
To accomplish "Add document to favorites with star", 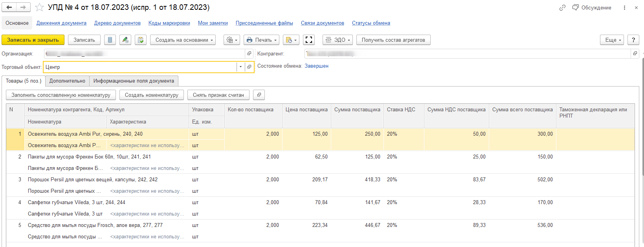I will [x=39, y=7].
